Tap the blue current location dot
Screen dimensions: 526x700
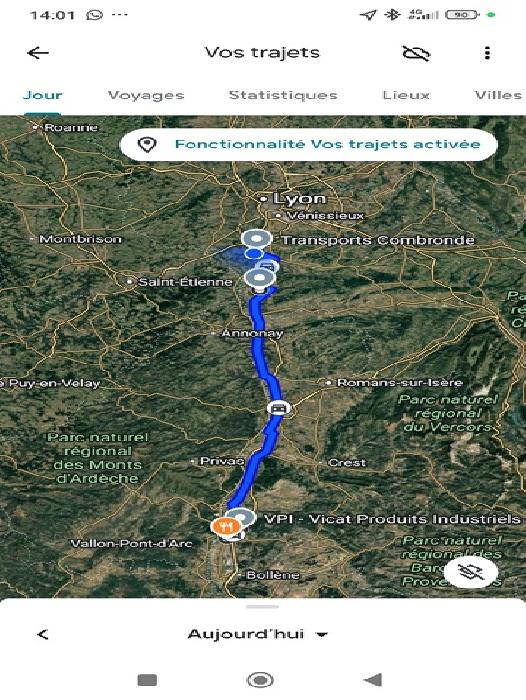pos(254,254)
